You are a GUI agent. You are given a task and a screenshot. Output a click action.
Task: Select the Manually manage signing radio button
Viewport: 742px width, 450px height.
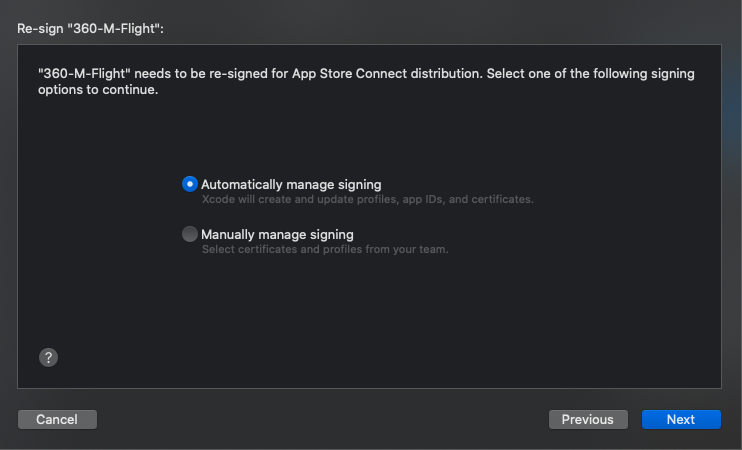190,234
